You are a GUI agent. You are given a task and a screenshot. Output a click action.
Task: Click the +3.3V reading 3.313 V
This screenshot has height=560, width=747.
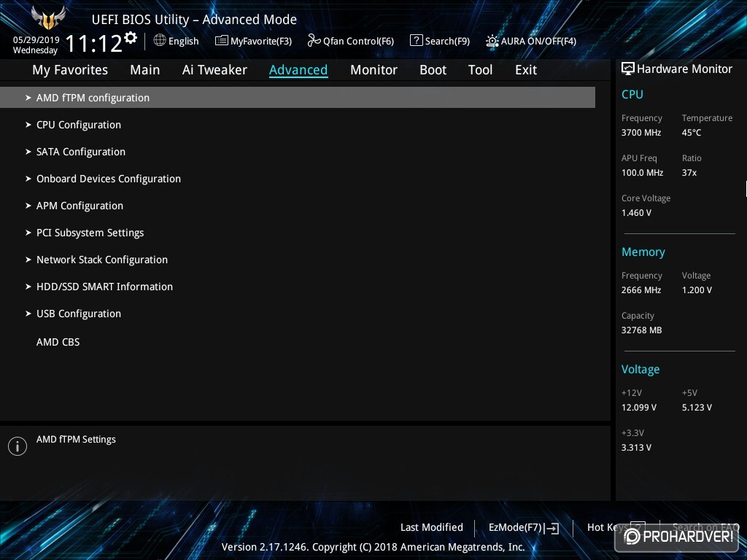pos(636,448)
